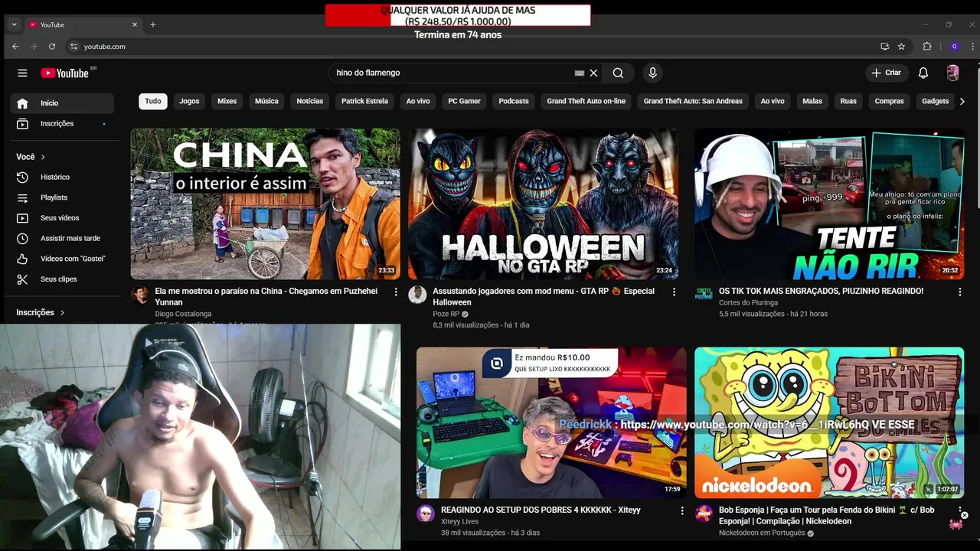Click the browser back arrow
This screenshot has width=980, height=551.
[x=15, y=47]
